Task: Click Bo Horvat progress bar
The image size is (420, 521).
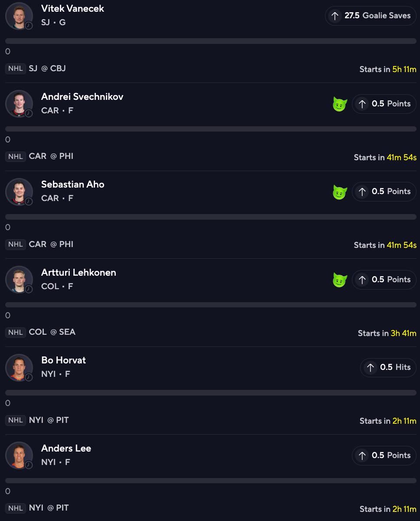Action: 210,393
